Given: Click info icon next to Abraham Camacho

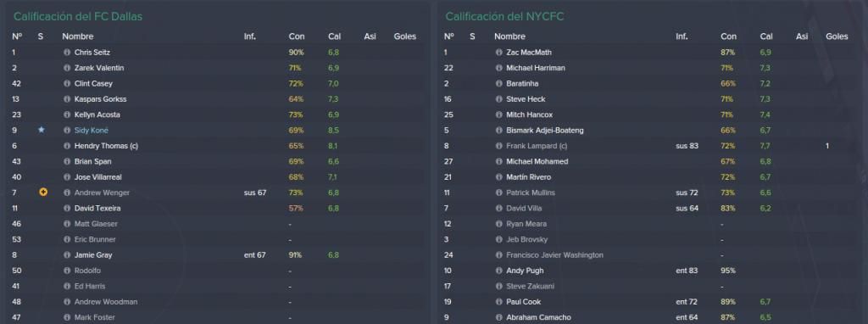Looking at the screenshot, I should [498, 318].
